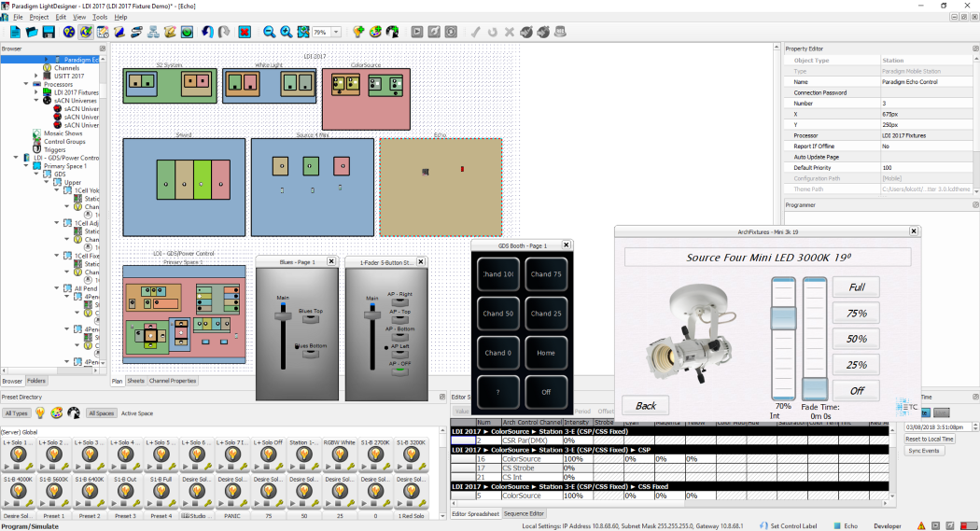Click the lightbulb filter icon in Preset Directory
Screen dimensions: 980x531
click(40, 412)
